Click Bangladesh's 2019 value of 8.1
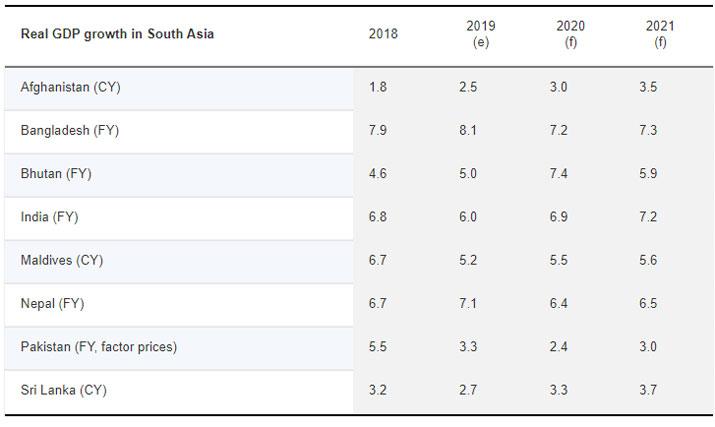The height and width of the screenshot is (427, 715). click(467, 131)
